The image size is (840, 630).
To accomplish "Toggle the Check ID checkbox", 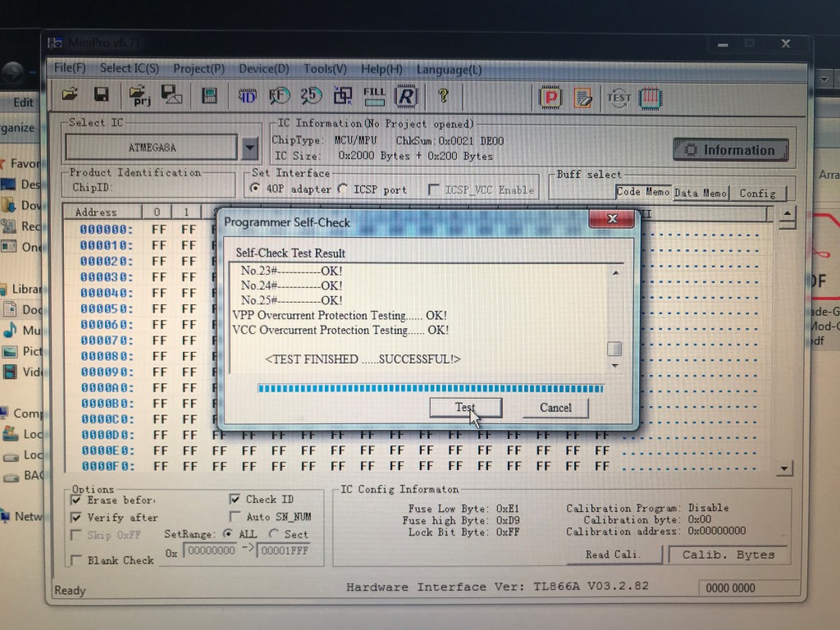I will [x=235, y=499].
